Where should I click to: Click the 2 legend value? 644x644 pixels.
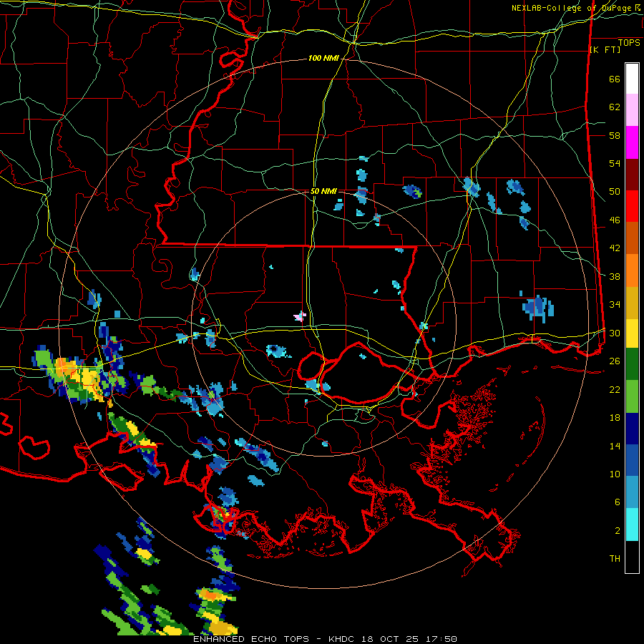pyautogui.click(x=618, y=531)
